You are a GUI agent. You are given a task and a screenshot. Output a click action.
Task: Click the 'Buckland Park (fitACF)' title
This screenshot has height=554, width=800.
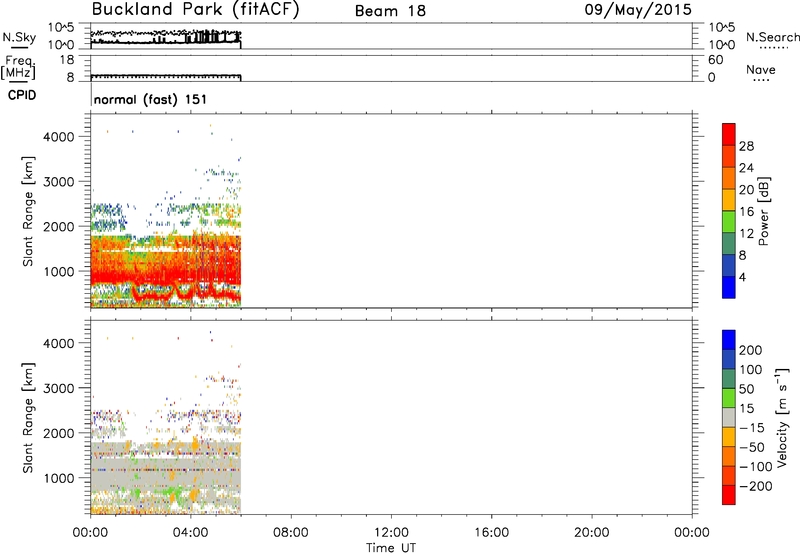tap(195, 10)
